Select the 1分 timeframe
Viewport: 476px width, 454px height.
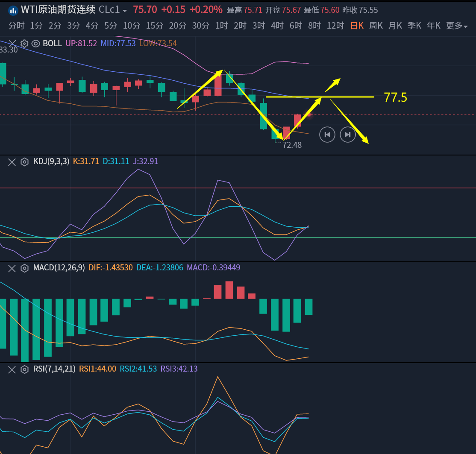(36, 26)
